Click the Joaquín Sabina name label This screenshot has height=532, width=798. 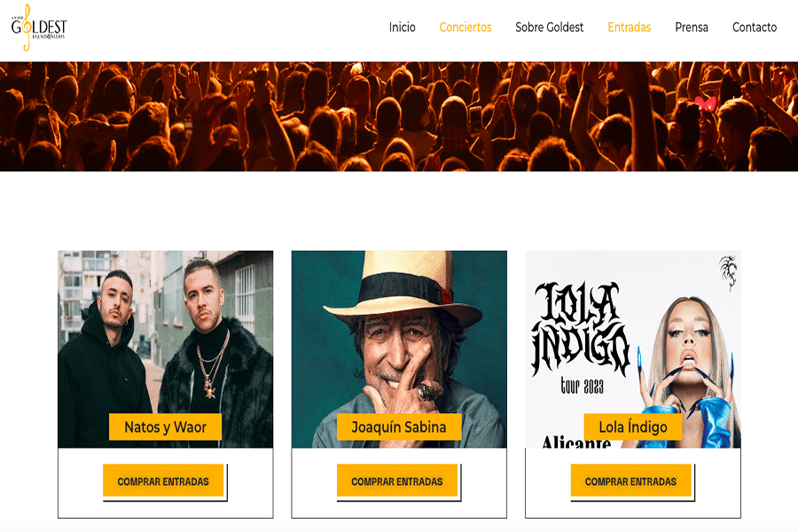point(399,426)
